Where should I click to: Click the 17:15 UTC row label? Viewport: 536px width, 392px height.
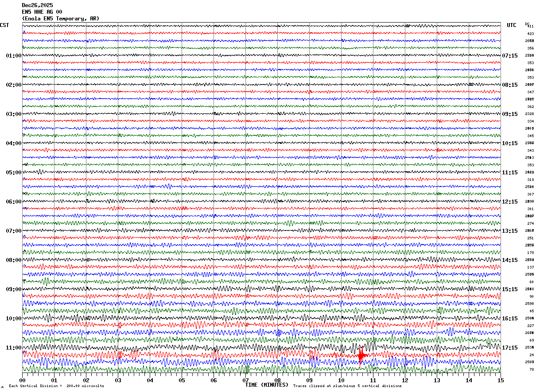click(510, 348)
